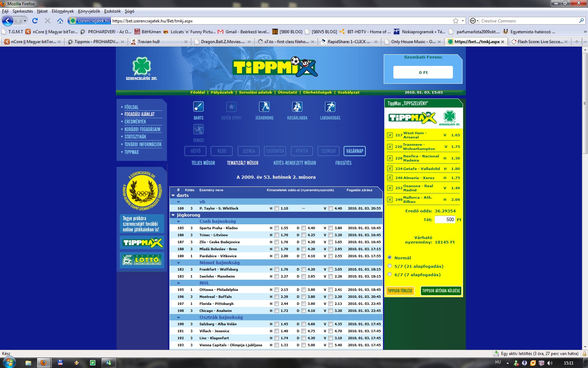Image resolution: width=588 pixels, height=368 pixels.
Task: Tick H checkbox for P. Taylor - S. Whitlock
Action: 277,209
